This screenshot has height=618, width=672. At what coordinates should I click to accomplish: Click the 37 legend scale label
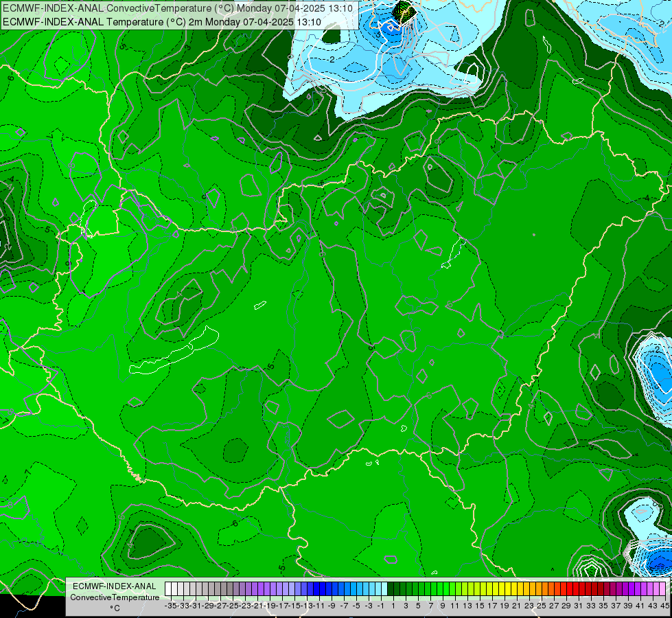[x=616, y=606]
